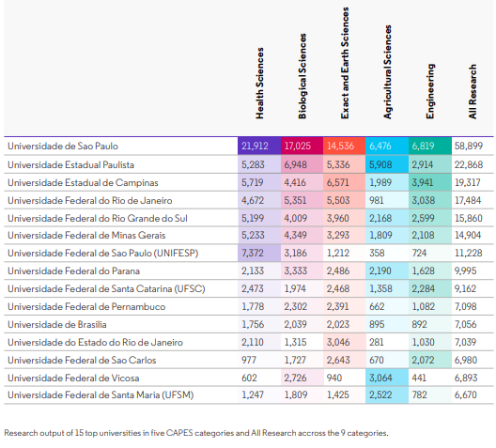Select Universidade Federal de Sao Carlos label
The width and height of the screenshot is (496, 448).
82,360
